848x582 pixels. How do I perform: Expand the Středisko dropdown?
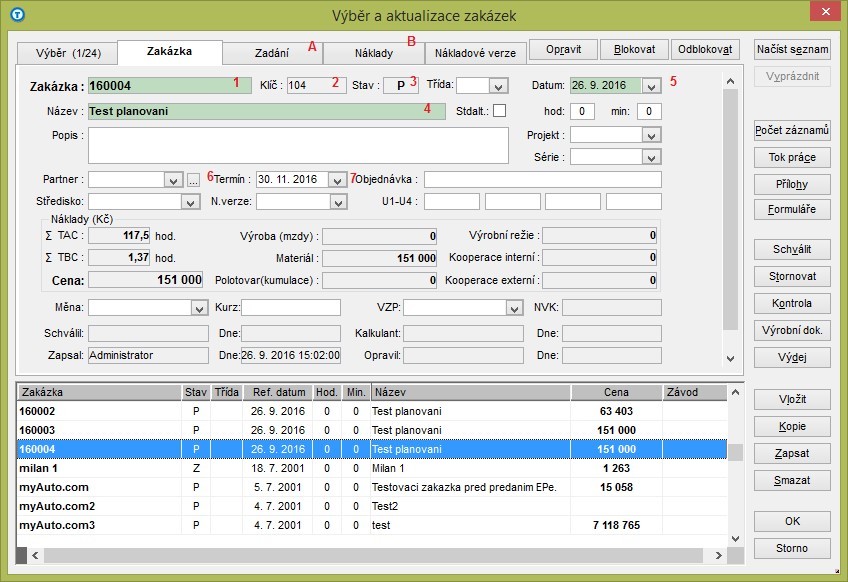(x=190, y=202)
